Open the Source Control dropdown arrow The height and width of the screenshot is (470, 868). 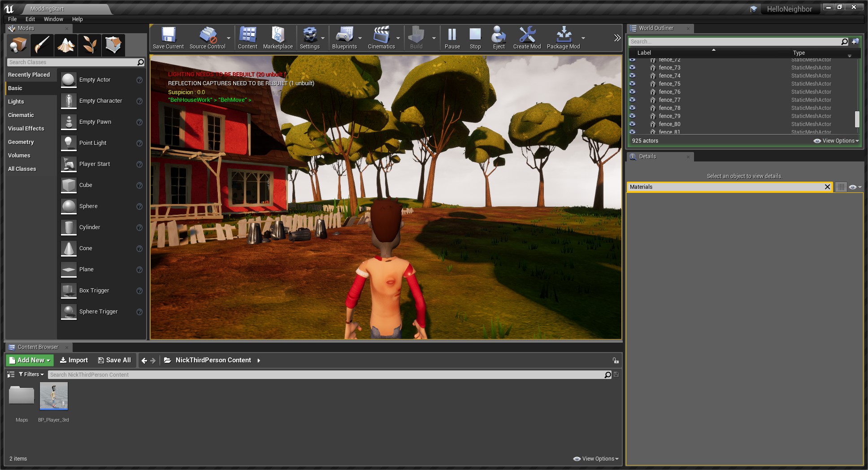(x=229, y=38)
